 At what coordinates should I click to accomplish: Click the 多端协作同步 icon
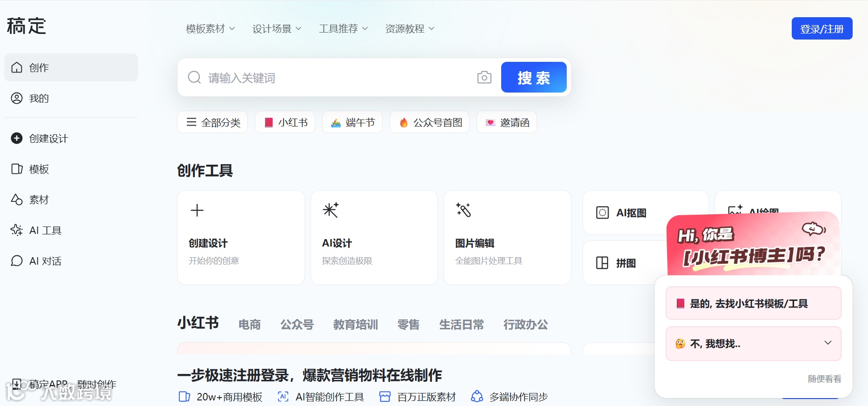(477, 397)
